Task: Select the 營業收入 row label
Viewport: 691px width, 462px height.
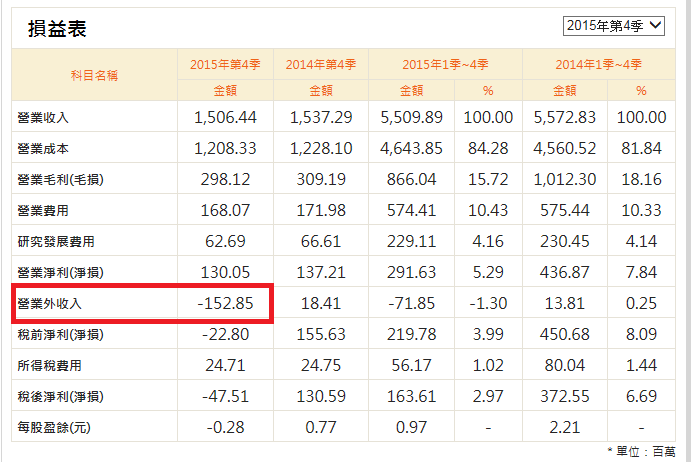Action: click(x=43, y=118)
